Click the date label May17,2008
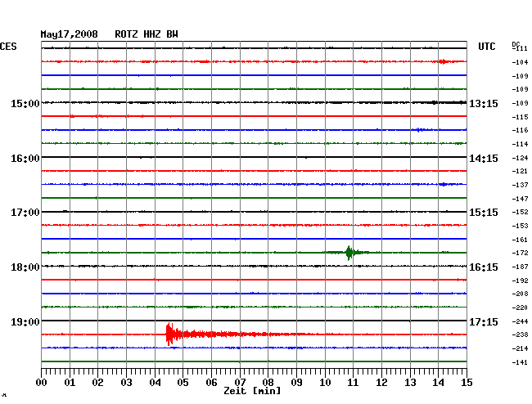Image resolution: width=532 pixels, height=404 pixels. point(69,34)
